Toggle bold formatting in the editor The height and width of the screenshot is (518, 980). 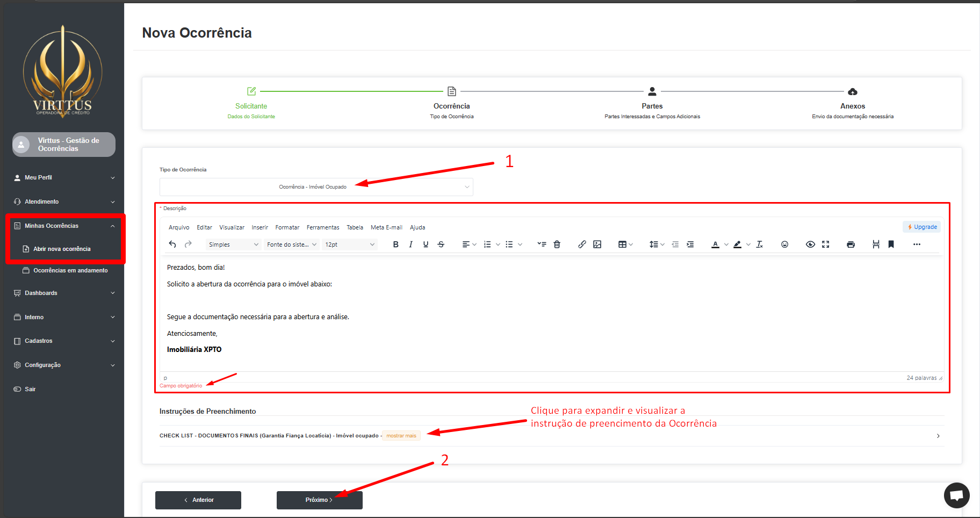coord(396,244)
